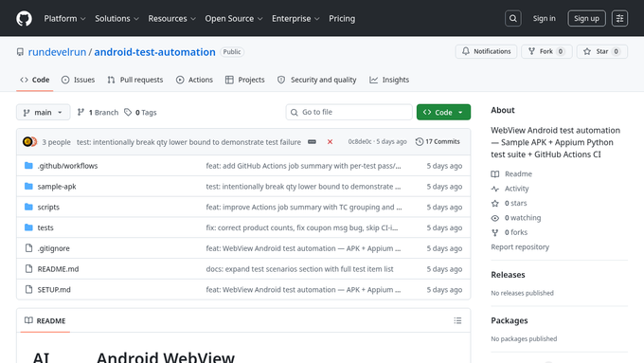Viewport: 644px width, 363px height.
Task: Open the GitHub homepage logo
Action: [x=24, y=19]
